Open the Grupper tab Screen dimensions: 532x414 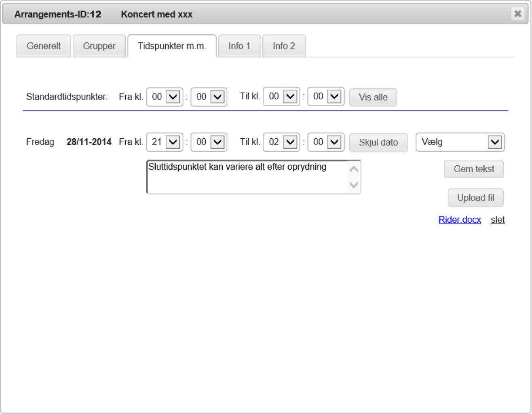(x=99, y=46)
